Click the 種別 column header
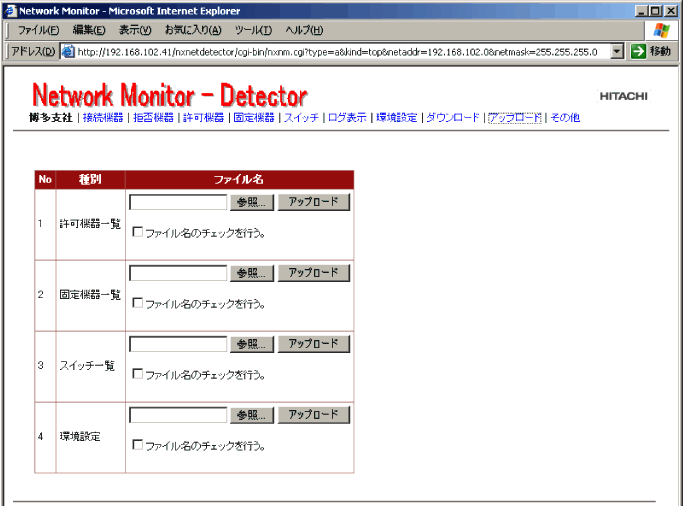 [x=90, y=180]
